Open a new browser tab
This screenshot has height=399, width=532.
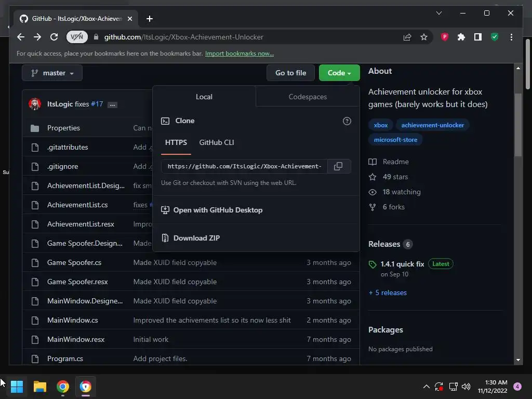[x=150, y=19]
